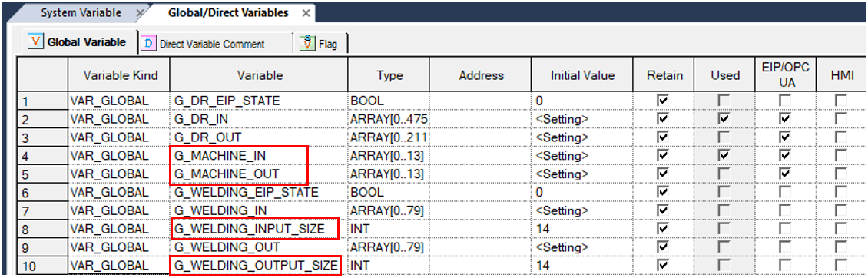Click the Direct Variable Comment tab icon

[148, 43]
